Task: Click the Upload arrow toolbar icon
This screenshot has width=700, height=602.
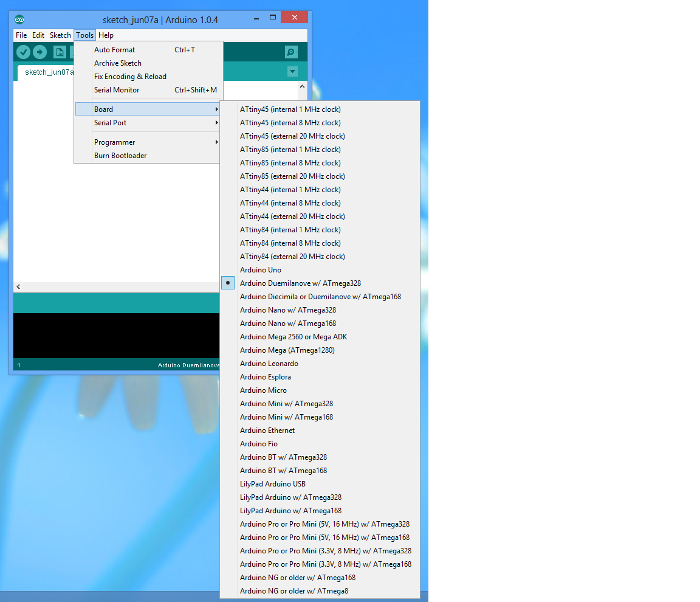Action: coord(39,52)
